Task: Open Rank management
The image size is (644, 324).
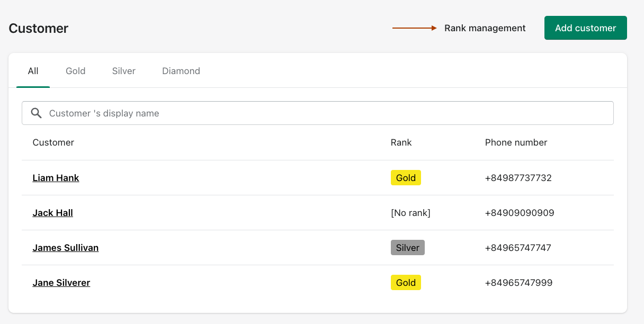Action: (485, 28)
